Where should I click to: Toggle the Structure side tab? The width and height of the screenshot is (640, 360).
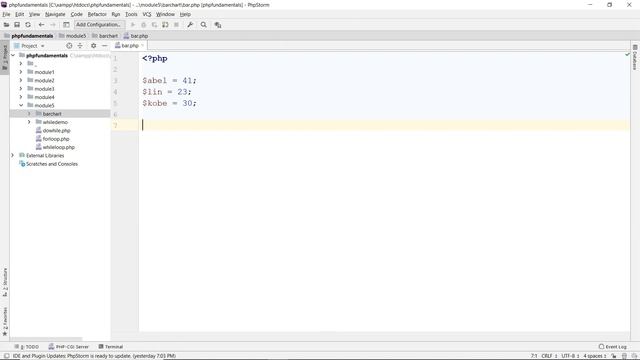coord(5,283)
